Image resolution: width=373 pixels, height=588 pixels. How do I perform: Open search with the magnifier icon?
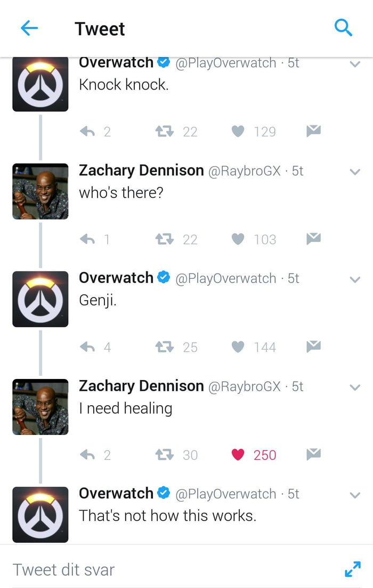pos(343,28)
